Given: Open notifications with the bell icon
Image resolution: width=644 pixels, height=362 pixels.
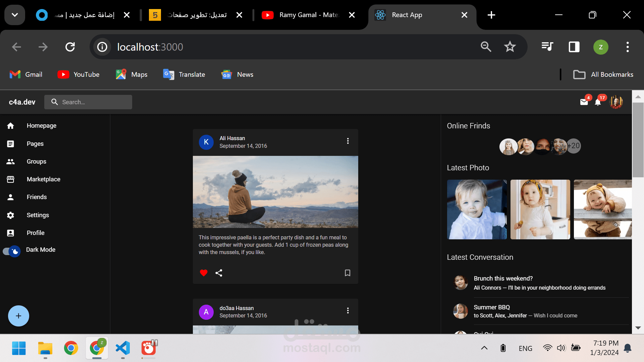Looking at the screenshot, I should click(598, 102).
